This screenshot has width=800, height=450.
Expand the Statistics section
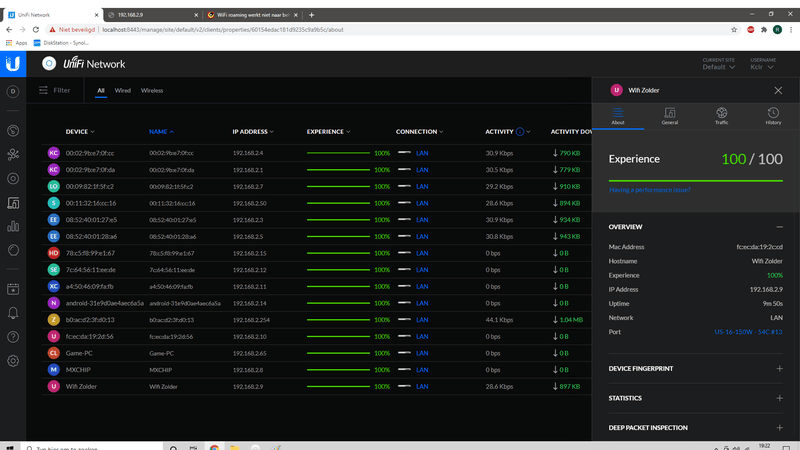click(x=779, y=398)
